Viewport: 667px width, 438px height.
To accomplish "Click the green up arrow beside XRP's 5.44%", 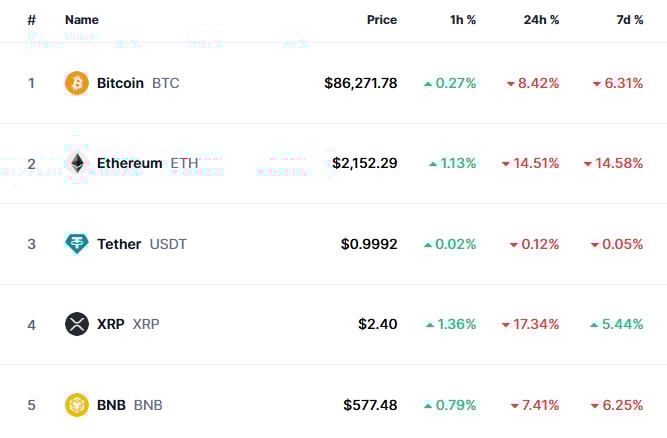I will coord(594,325).
